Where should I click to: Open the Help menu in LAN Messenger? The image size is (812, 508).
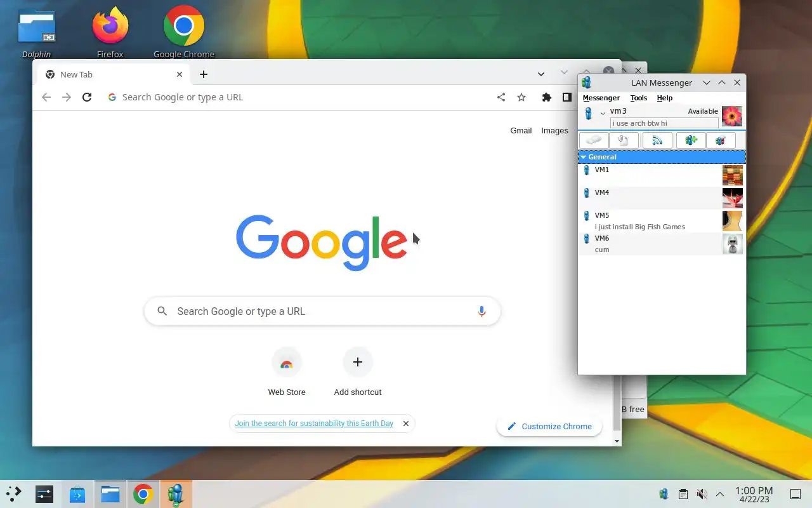coord(665,98)
